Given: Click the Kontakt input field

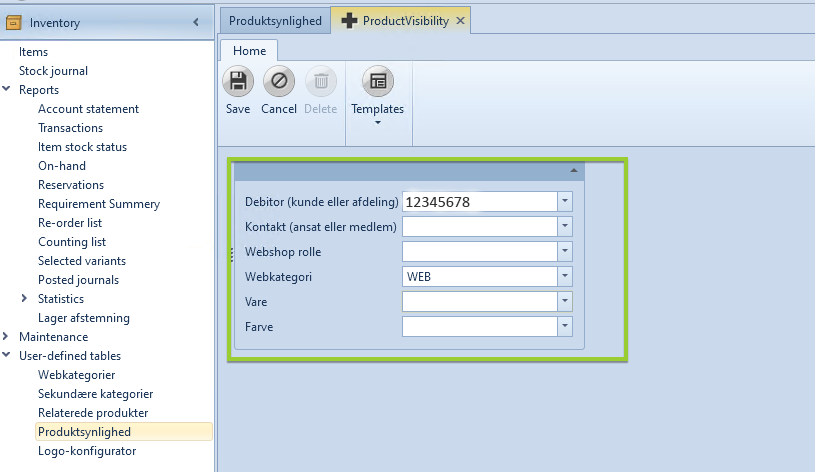Looking at the screenshot, I should (480, 227).
